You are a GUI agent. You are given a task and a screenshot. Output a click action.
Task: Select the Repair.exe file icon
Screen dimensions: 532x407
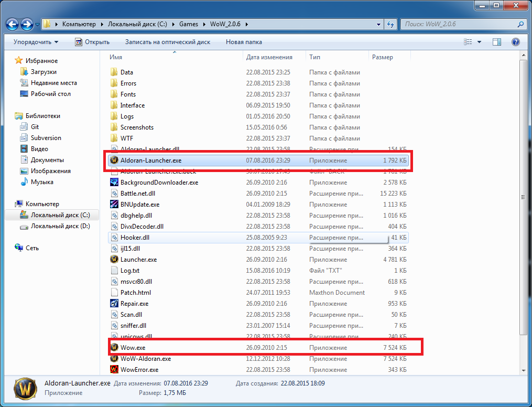pyautogui.click(x=114, y=304)
